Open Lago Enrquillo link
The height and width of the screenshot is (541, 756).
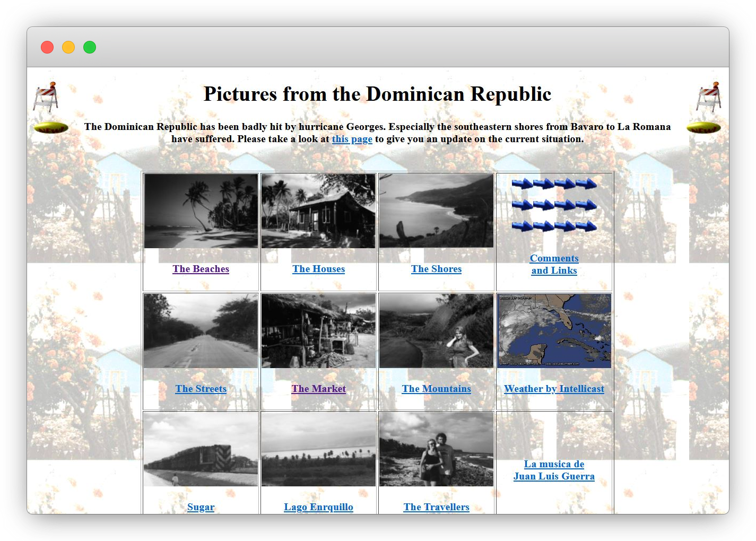click(319, 507)
